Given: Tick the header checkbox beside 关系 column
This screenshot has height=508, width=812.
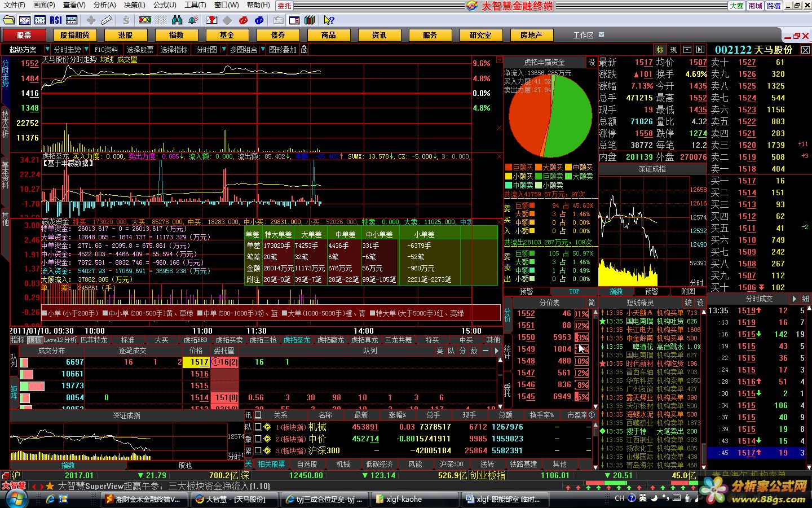Looking at the screenshot, I should click(x=258, y=415).
